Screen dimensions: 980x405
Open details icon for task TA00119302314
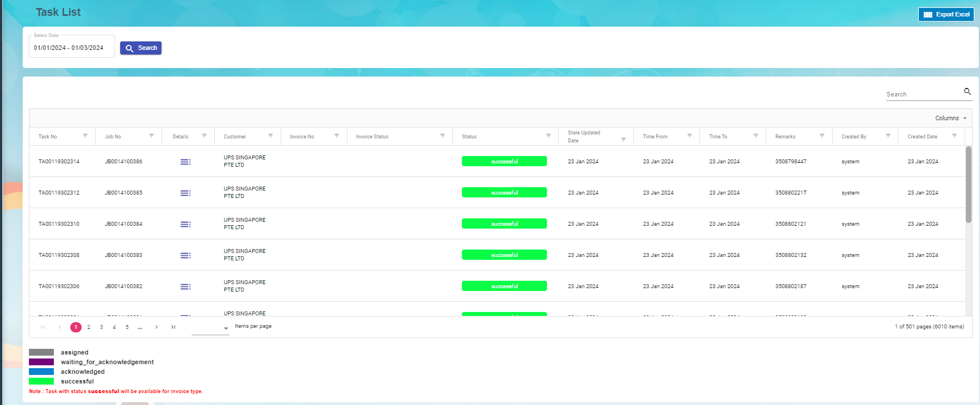(x=185, y=162)
